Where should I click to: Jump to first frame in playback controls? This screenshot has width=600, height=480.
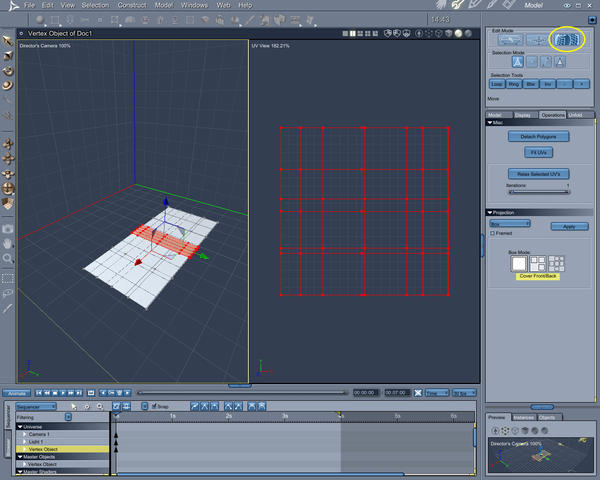tap(39, 393)
